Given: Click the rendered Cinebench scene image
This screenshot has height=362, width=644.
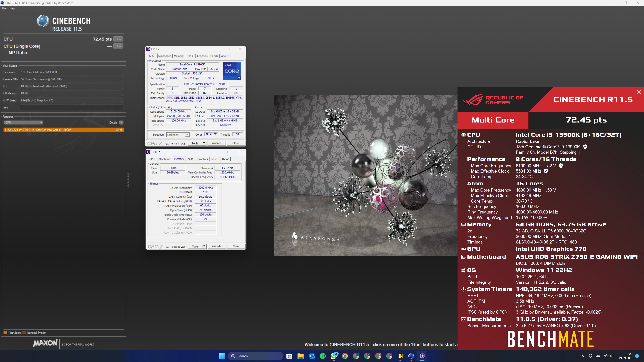Looking at the screenshot, I should pyautogui.click(x=365, y=175).
